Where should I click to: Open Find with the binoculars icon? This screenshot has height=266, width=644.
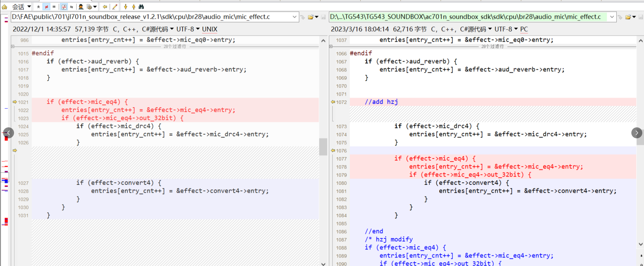point(141,6)
